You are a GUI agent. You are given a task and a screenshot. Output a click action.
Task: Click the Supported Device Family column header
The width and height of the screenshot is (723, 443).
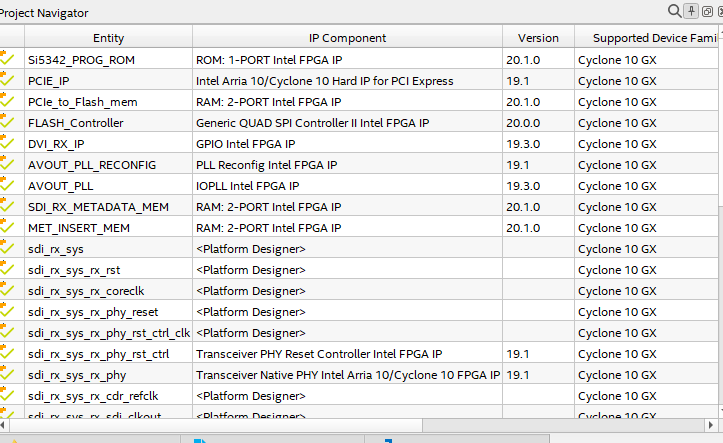(x=648, y=38)
